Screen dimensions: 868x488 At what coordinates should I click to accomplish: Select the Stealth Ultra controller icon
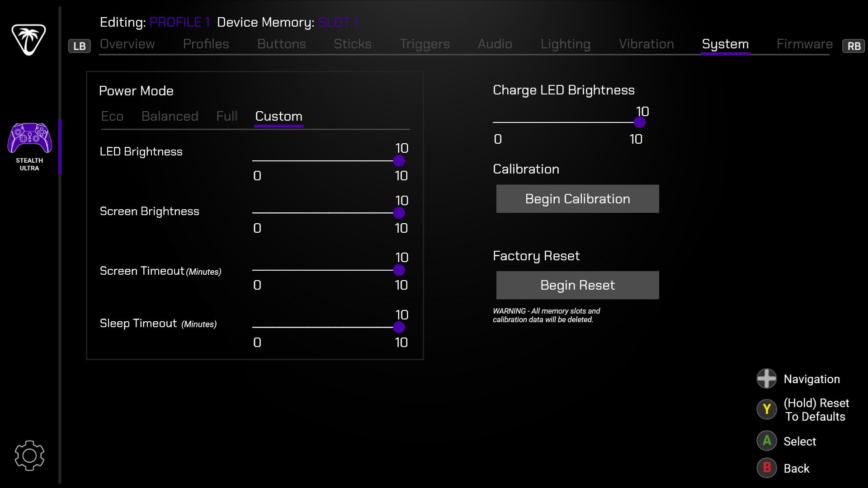pos(29,139)
